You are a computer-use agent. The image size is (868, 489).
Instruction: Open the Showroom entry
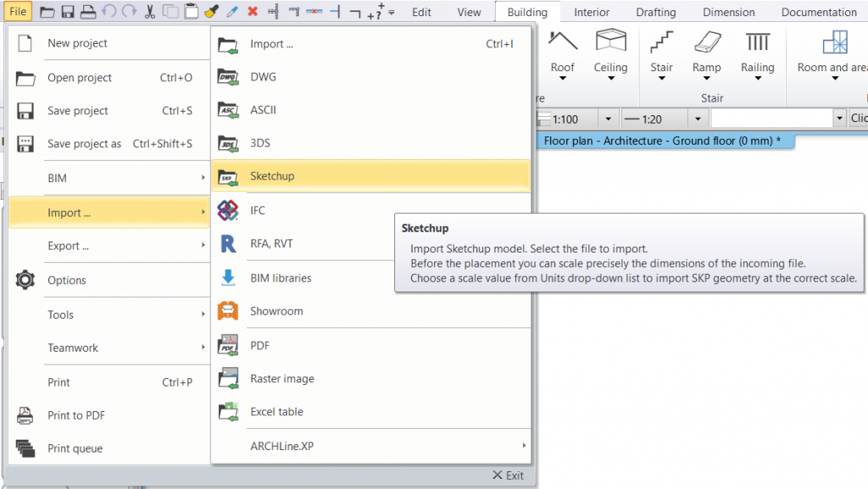[371, 311]
